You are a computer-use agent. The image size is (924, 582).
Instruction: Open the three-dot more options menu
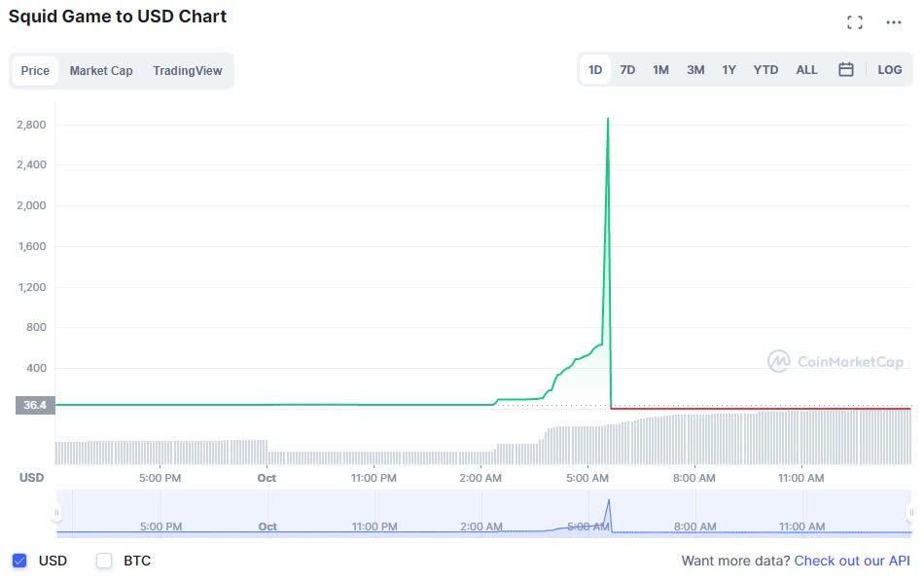pos(893,22)
